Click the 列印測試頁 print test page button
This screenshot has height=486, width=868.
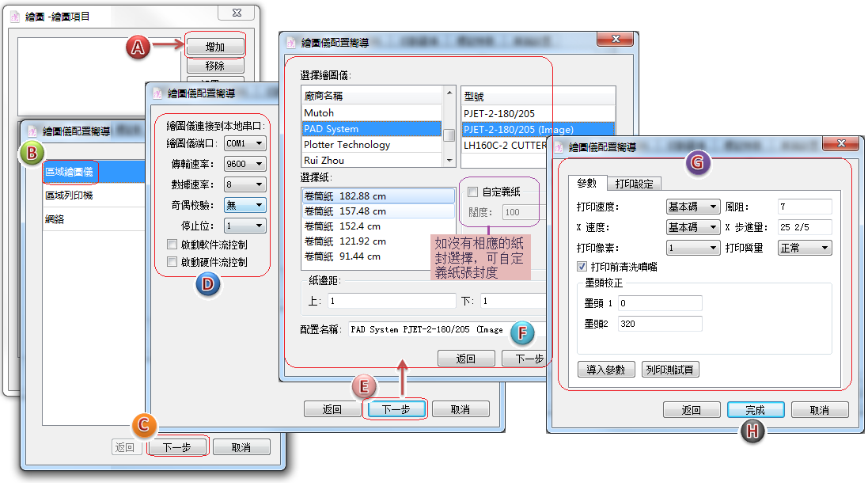click(670, 369)
